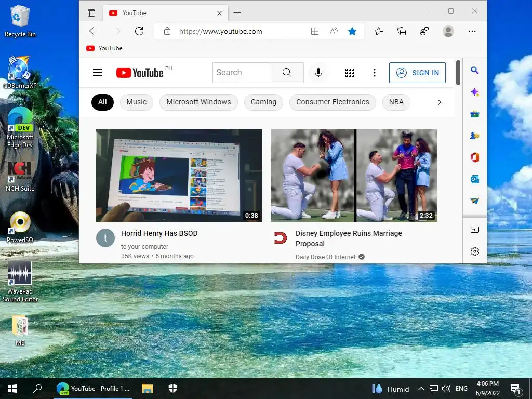
Task: Select the NBA filter chip
Action: pyautogui.click(x=396, y=102)
